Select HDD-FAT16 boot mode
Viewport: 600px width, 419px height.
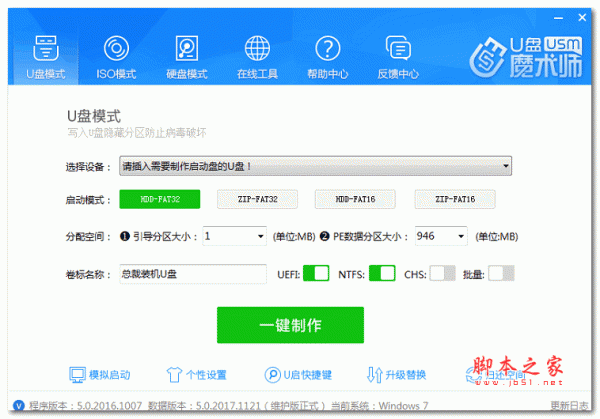click(x=355, y=199)
